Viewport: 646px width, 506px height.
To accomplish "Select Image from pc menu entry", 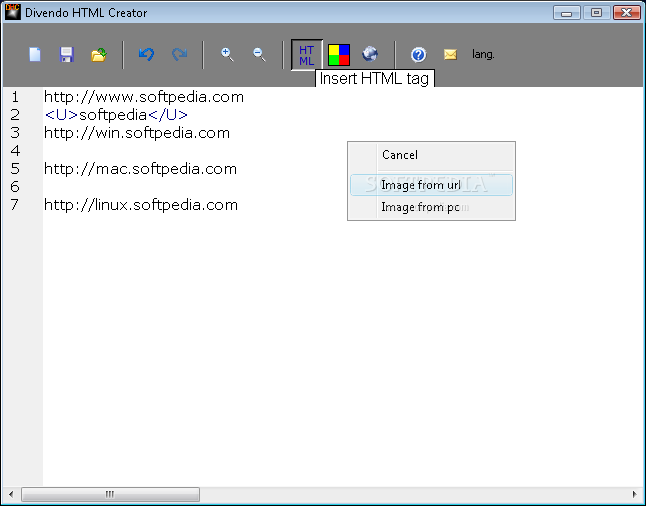I will click(431, 207).
